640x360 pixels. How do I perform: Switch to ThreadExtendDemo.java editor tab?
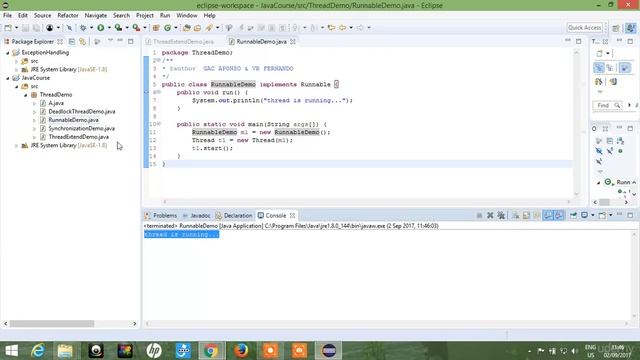pyautogui.click(x=180, y=42)
